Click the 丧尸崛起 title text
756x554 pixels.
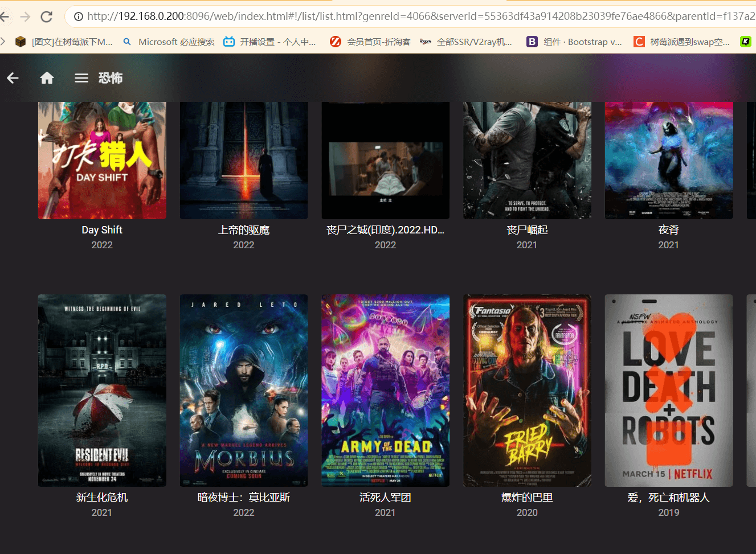point(527,230)
